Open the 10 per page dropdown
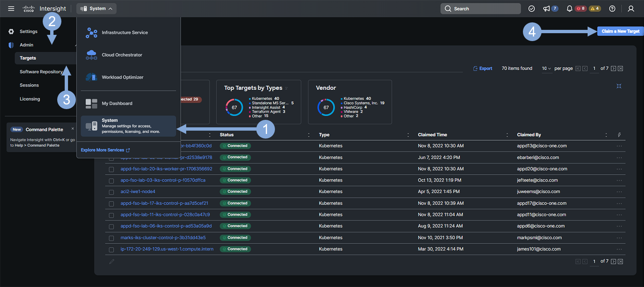644x287 pixels. pos(547,68)
